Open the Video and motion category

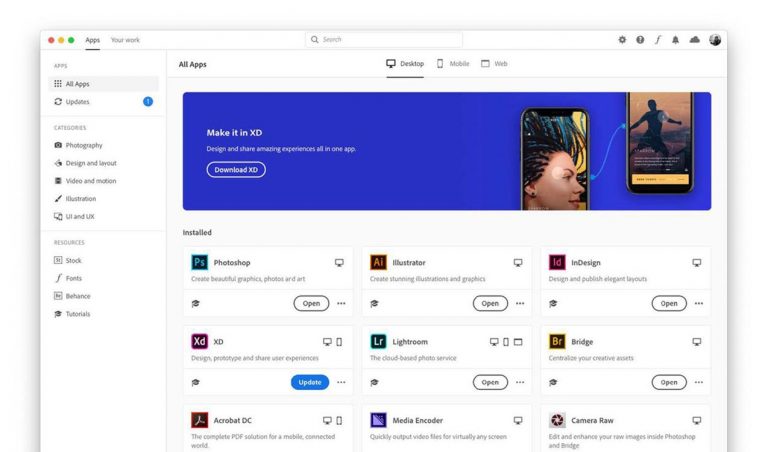click(x=85, y=181)
